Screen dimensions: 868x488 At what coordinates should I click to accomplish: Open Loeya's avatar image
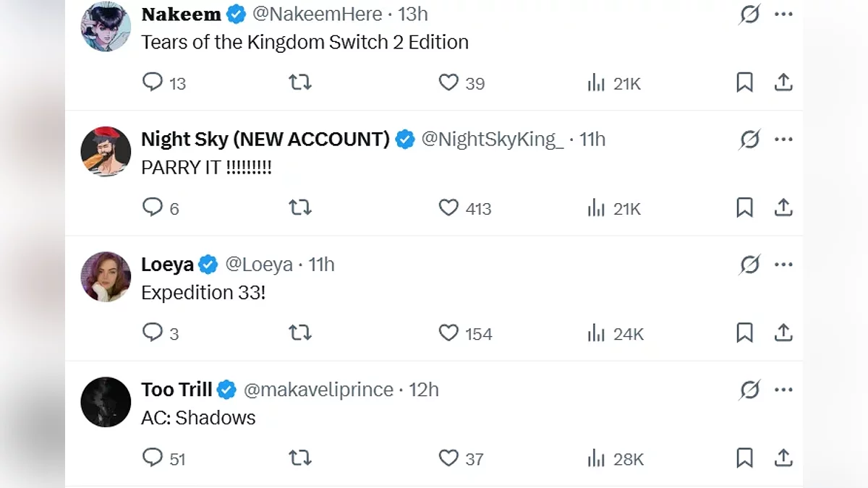coord(106,277)
